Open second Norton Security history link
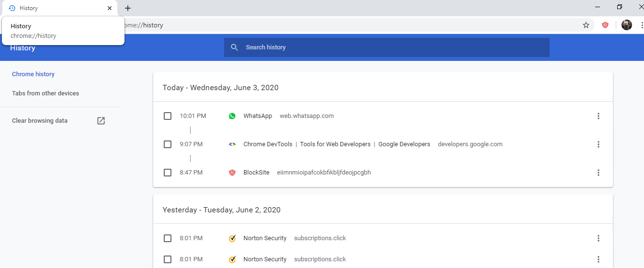This screenshot has height=268, width=644. coord(265,259)
